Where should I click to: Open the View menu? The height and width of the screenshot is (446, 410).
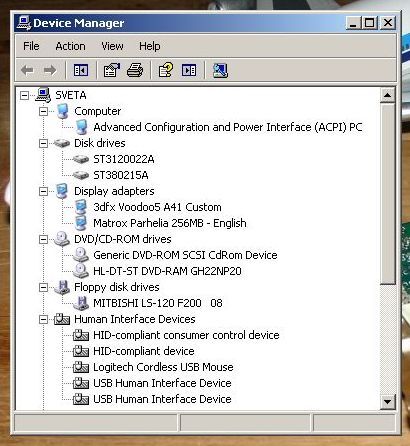point(112,46)
